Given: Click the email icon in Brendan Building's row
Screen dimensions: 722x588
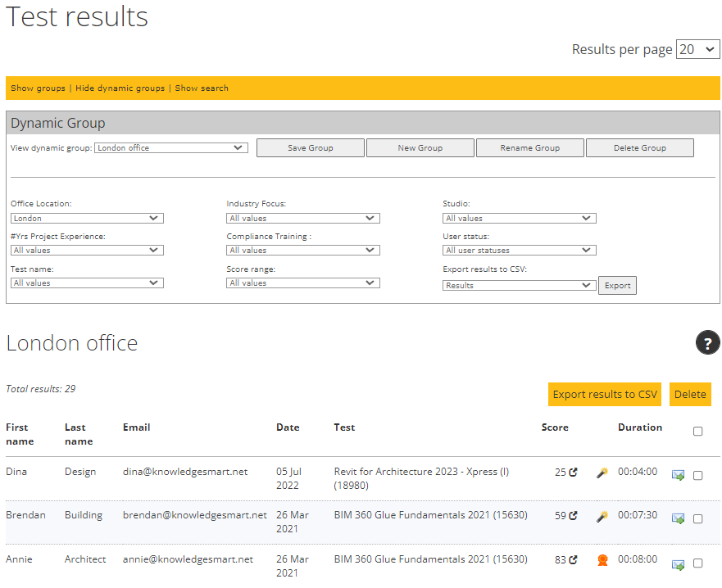Looking at the screenshot, I should (678, 518).
